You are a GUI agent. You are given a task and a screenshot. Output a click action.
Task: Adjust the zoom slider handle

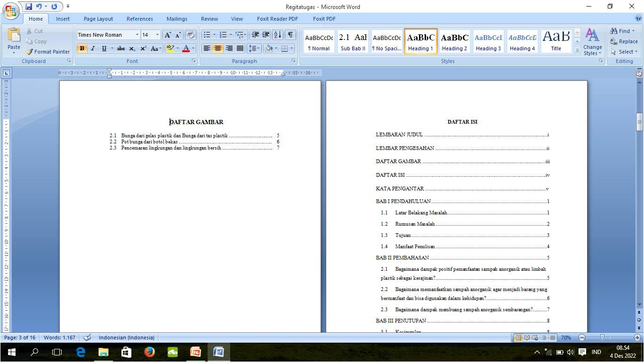tap(602, 338)
